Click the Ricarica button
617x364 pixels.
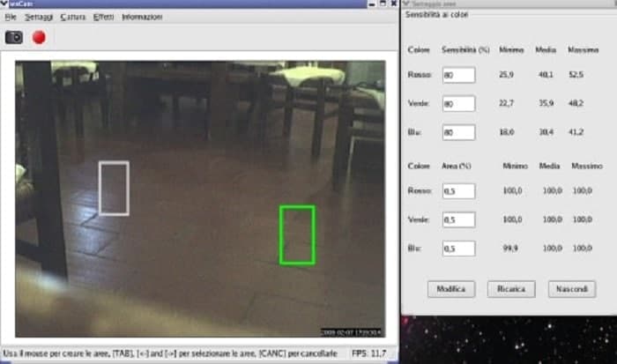[511, 289]
